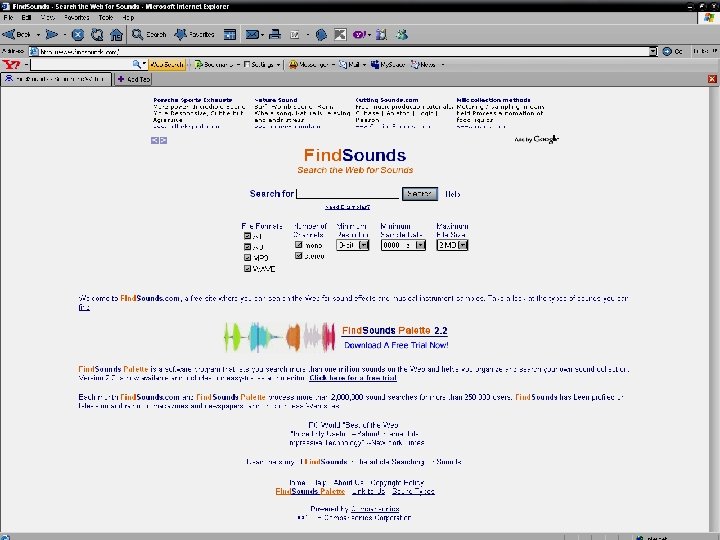This screenshot has width=720, height=540.
Task: Click the purple Yahoo Messenger toolbar icon
Action: click(360, 34)
